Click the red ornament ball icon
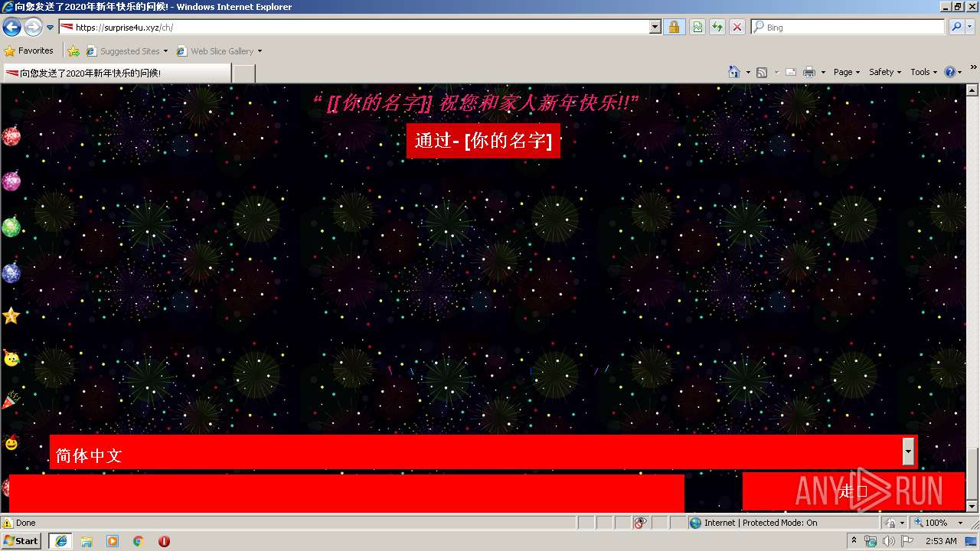This screenshot has height=551, width=980. click(x=11, y=136)
